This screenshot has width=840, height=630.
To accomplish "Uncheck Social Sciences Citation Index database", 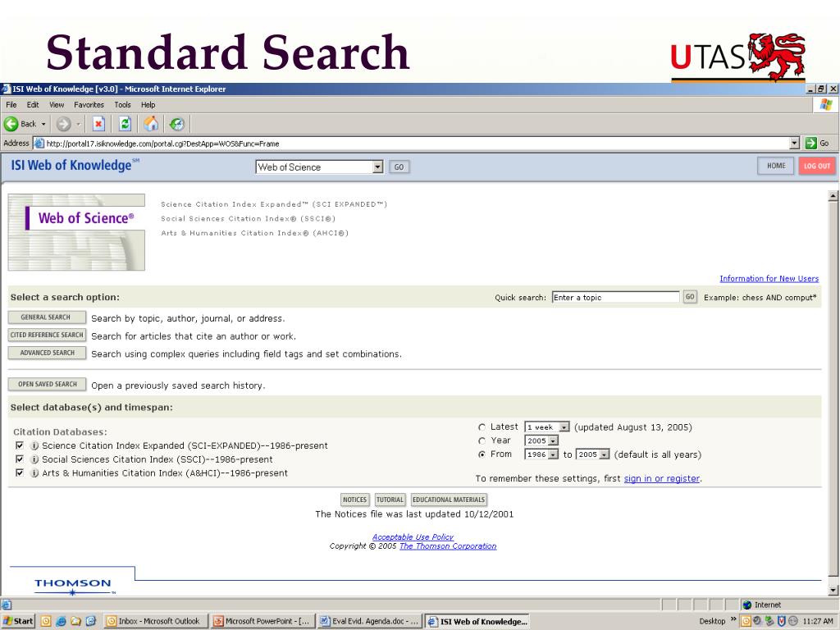I will pyautogui.click(x=20, y=459).
